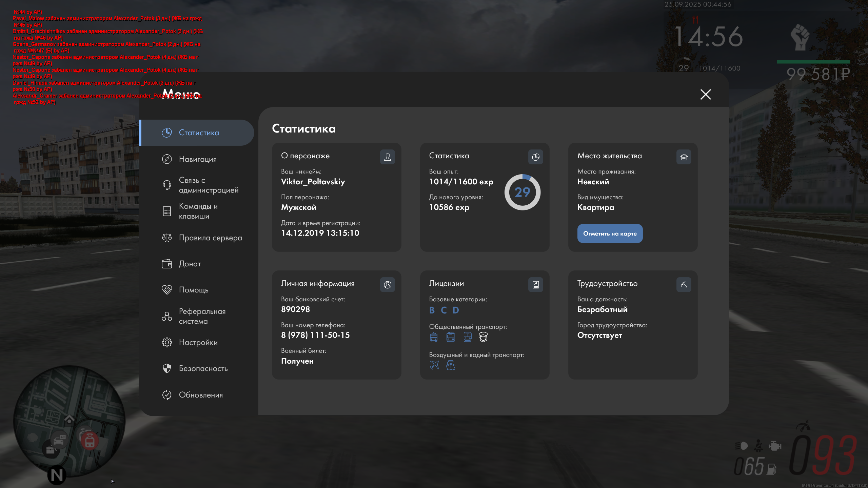The width and height of the screenshot is (868, 488).
Task: Switch to the Безопасность section
Action: [203, 368]
